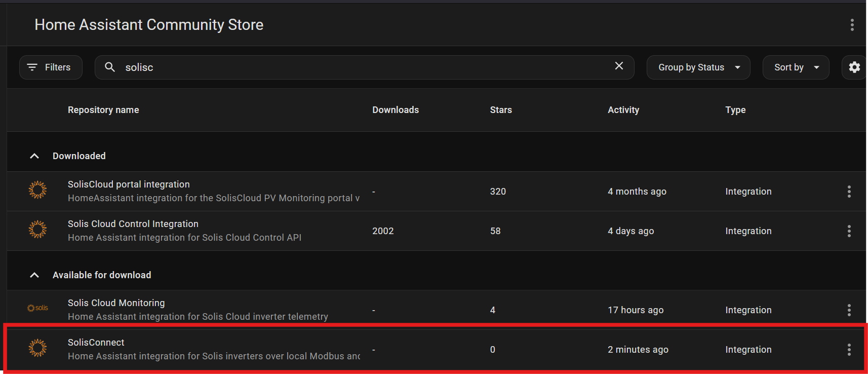Open table settings gear icon
868x374 pixels.
click(x=854, y=67)
